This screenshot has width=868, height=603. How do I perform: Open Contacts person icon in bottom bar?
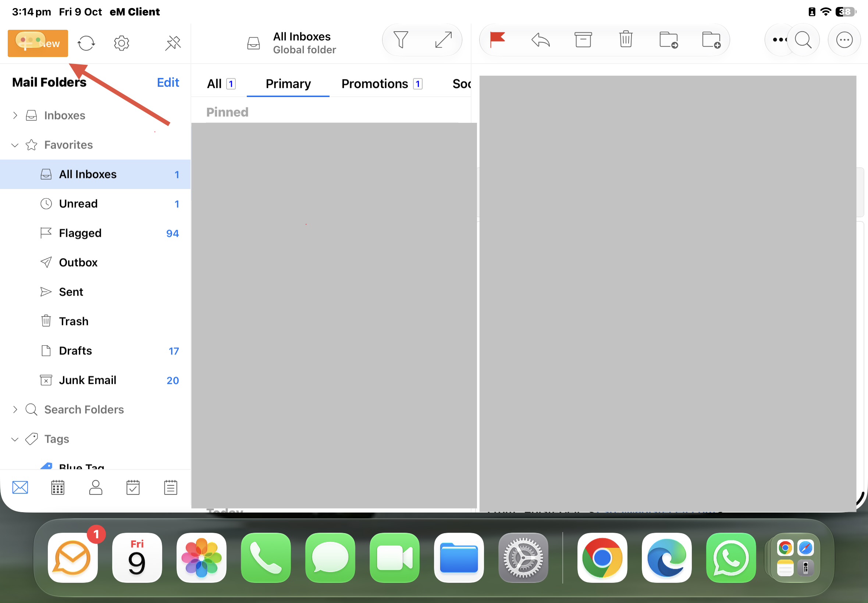[96, 488]
